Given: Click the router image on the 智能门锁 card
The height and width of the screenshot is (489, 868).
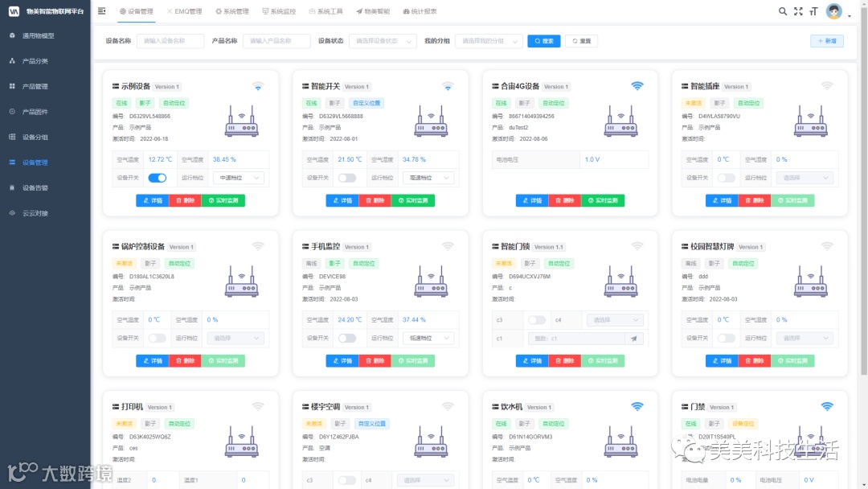Looking at the screenshot, I should 621,281.
